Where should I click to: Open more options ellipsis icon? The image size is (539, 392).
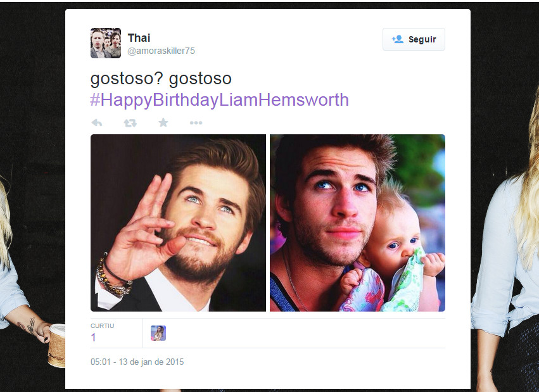[196, 123]
